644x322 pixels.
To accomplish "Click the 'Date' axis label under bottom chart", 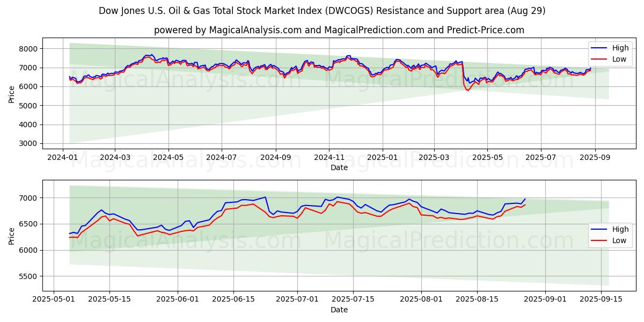I will click(x=339, y=310).
